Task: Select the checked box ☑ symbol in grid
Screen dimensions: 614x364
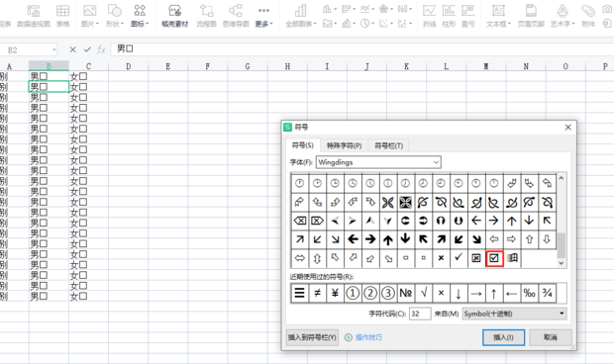Action: click(x=494, y=258)
